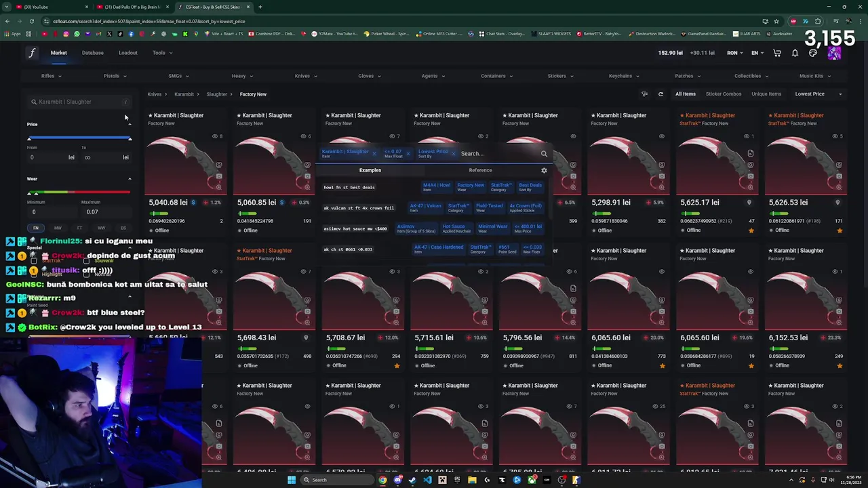Click the search magnifier in the popup
Screen dimensions: 868x488
click(x=544, y=154)
